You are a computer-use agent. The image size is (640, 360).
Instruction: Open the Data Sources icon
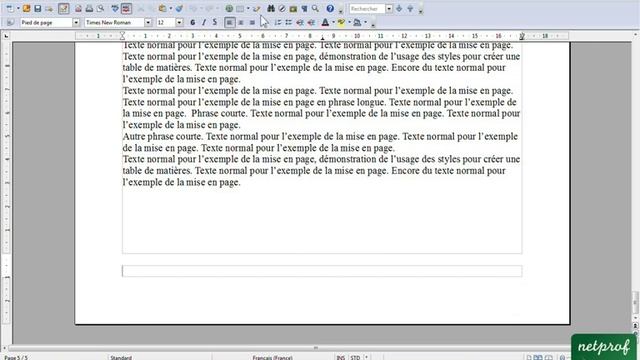coord(304,9)
